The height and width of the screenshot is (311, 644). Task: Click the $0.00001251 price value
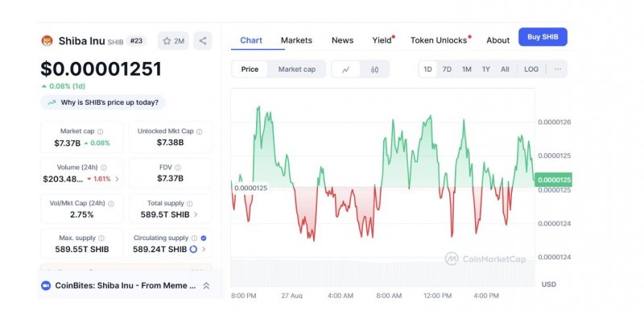coord(101,69)
